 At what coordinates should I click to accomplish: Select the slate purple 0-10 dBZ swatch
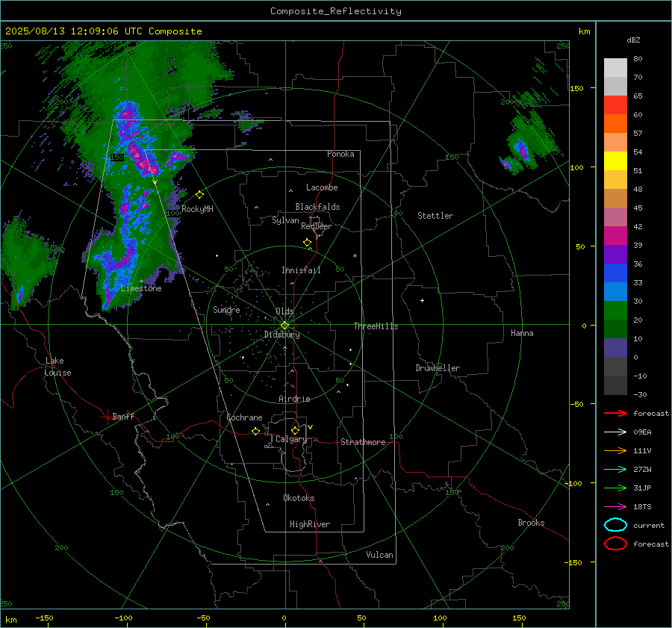click(x=615, y=348)
